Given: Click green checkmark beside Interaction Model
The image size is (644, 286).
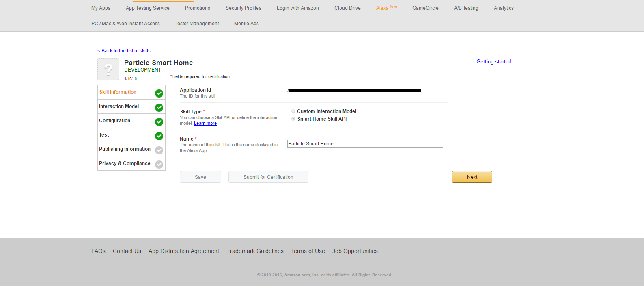Looking at the screenshot, I should pyautogui.click(x=159, y=108).
